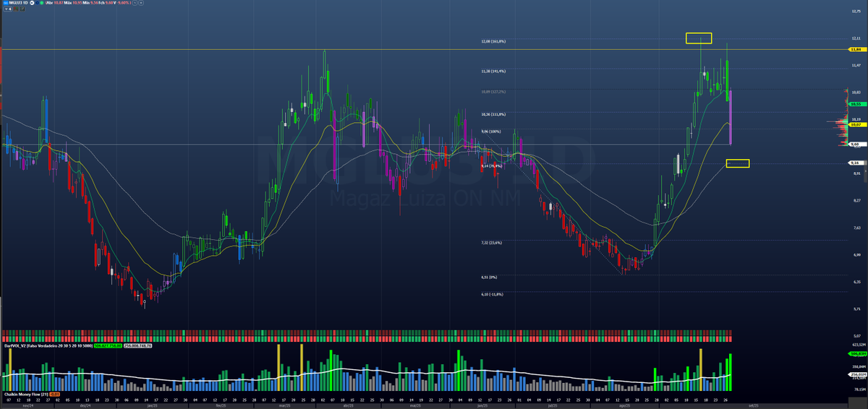Click the dark blue dot in chart header
The image size is (868, 409).
pos(38,3)
